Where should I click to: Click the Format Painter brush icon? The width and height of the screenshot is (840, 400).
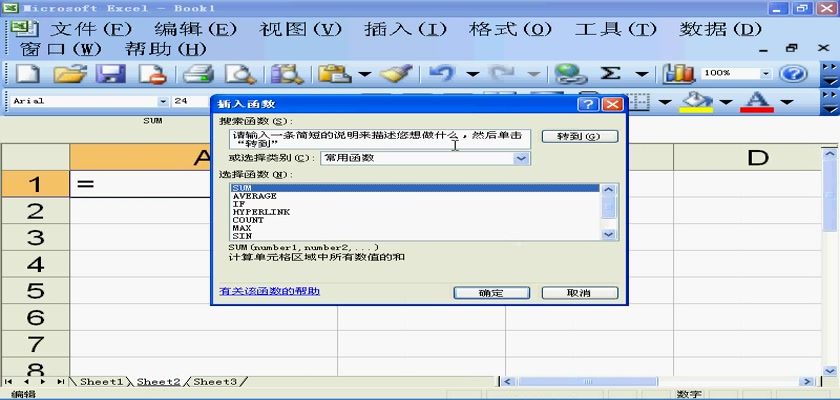pos(396,74)
